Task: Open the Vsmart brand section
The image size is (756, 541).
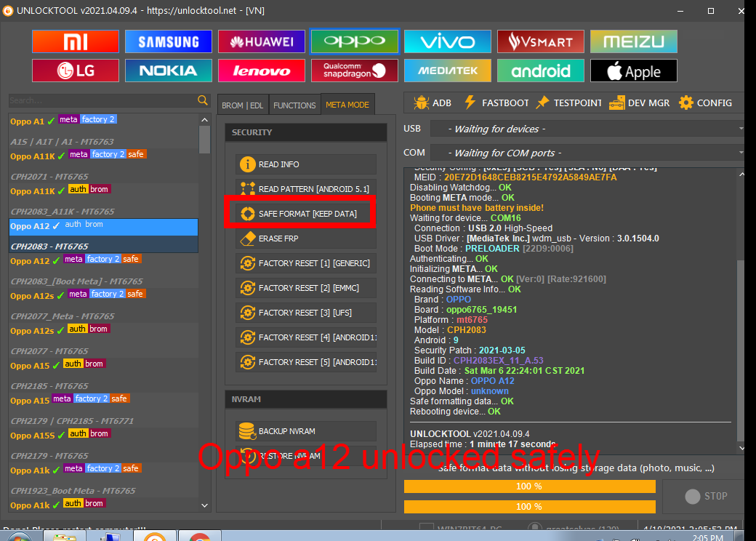Action: pos(541,41)
